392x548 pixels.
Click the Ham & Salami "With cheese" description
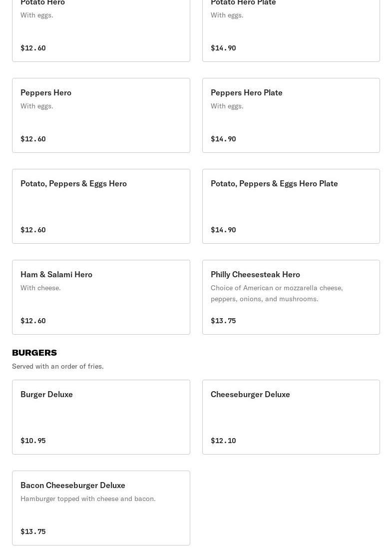point(40,288)
